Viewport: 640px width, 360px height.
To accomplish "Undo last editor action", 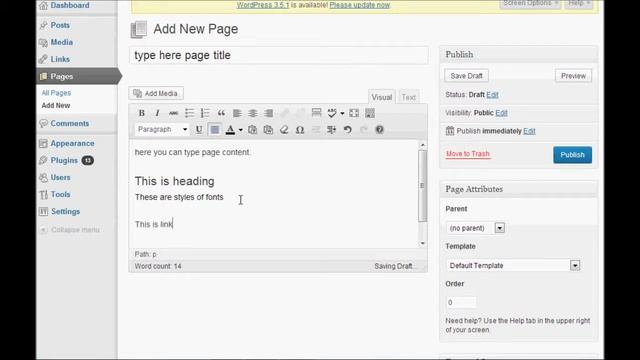I will pos(347,130).
